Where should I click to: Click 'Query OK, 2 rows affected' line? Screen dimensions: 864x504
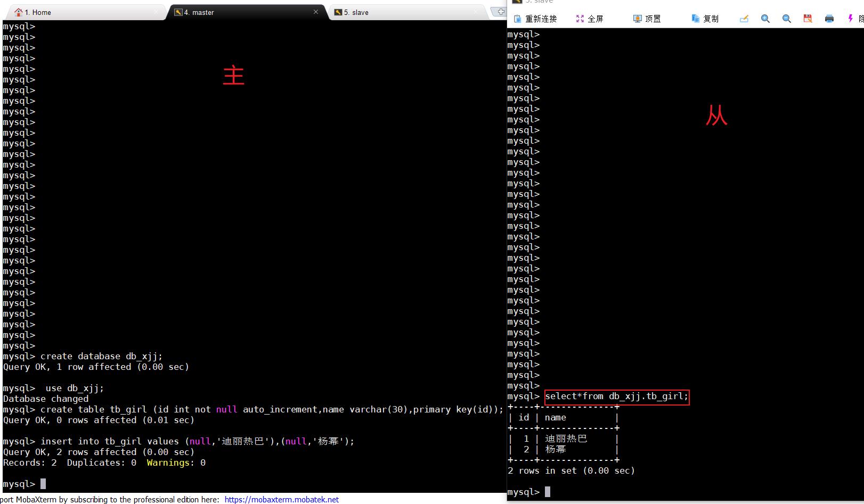[x=99, y=452]
